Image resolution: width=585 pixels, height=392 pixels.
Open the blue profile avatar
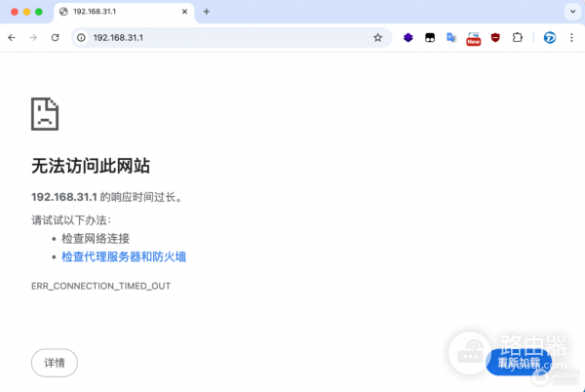[550, 38]
